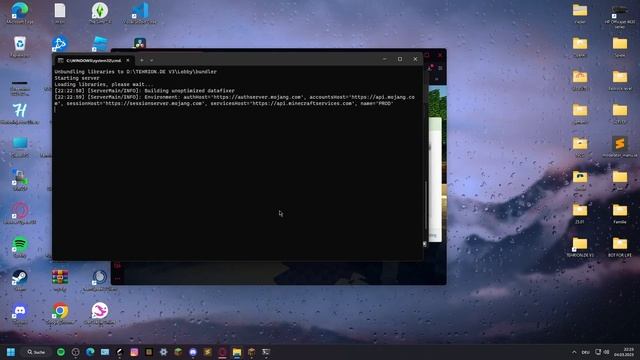The image size is (640, 360).
Task: Open Sublime Text from the taskbar
Action: [207, 352]
